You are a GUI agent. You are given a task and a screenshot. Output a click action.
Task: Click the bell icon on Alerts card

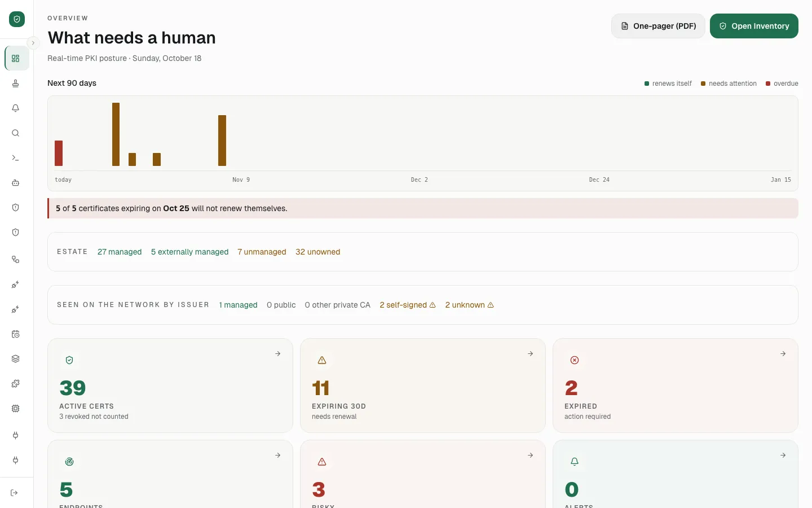pyautogui.click(x=575, y=462)
